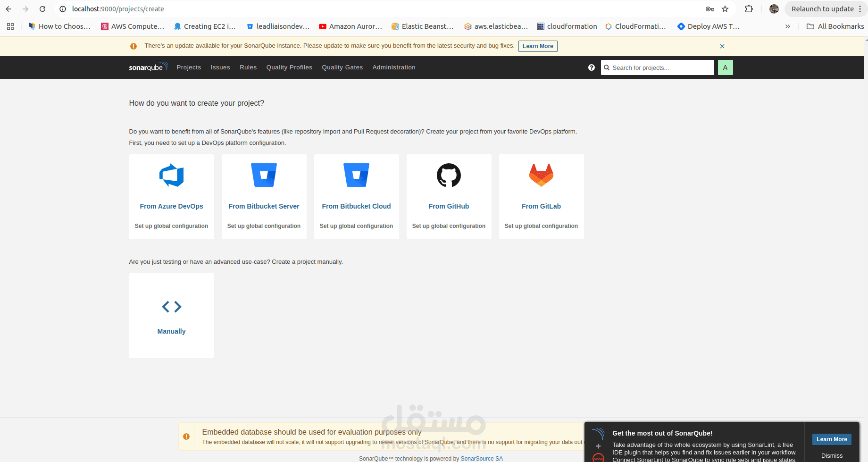Dismiss the SonarLint promotion popup
868x462 pixels.
tap(832, 456)
